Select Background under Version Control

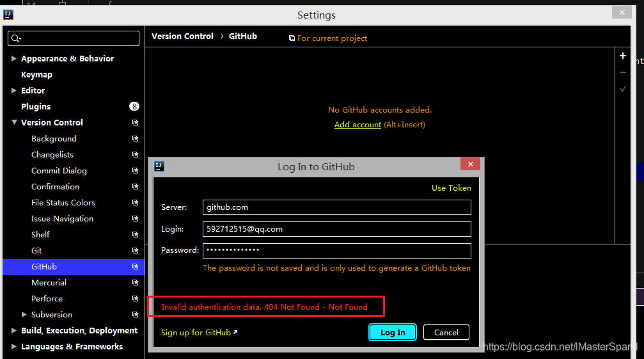(x=54, y=139)
